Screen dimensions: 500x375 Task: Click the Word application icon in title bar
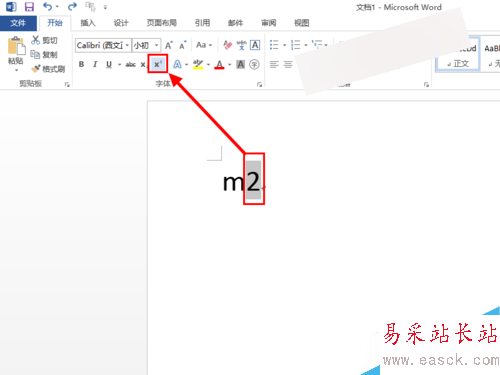click(11, 7)
